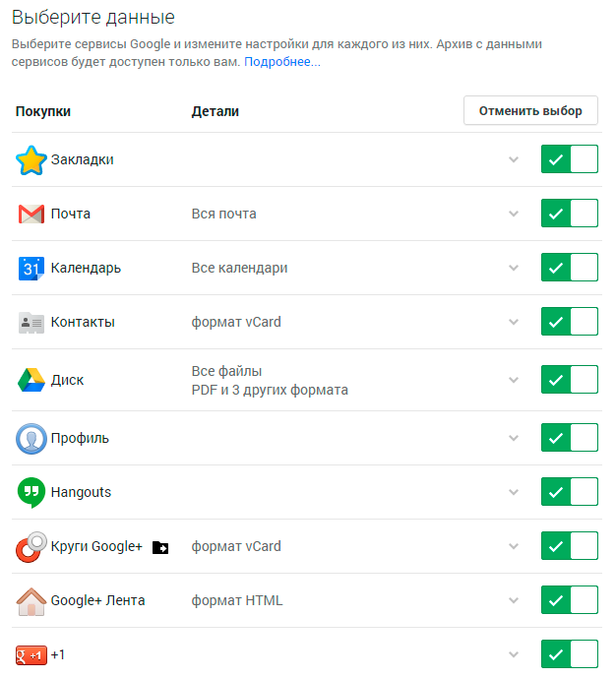Screen dimensions: 616x678
Task: Click the Bookmarks star icon
Action: click(x=31, y=159)
